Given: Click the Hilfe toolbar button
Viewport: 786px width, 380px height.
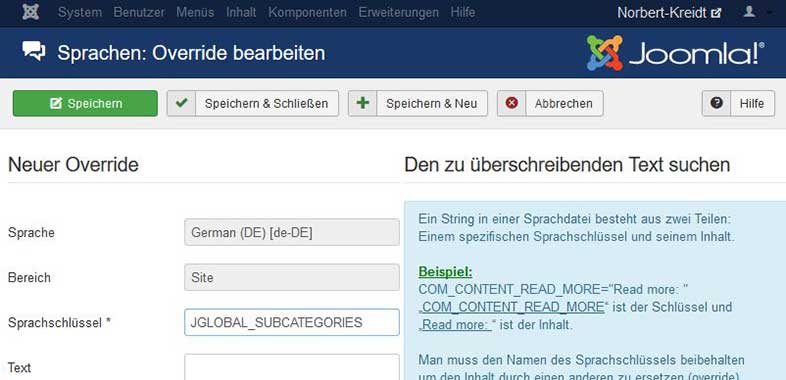Looking at the screenshot, I should coord(738,103).
